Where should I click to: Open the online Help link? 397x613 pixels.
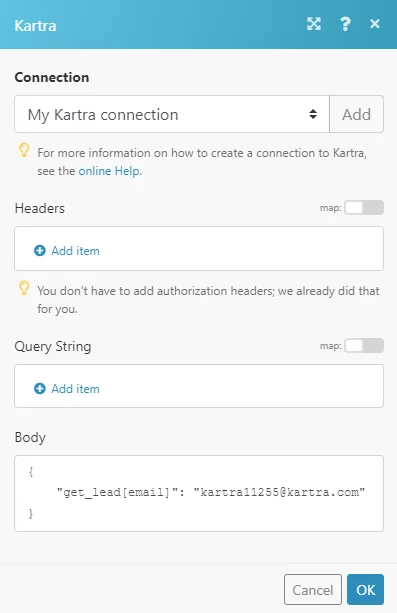point(109,171)
